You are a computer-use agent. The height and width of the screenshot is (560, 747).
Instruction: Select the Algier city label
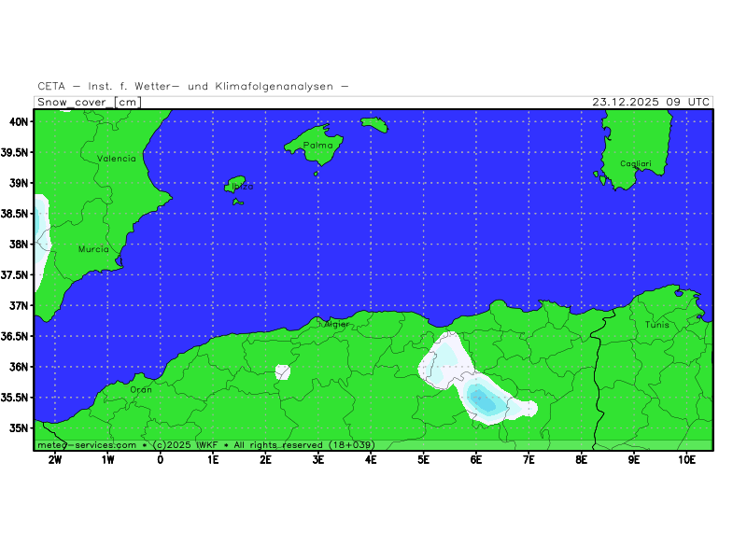click(335, 324)
